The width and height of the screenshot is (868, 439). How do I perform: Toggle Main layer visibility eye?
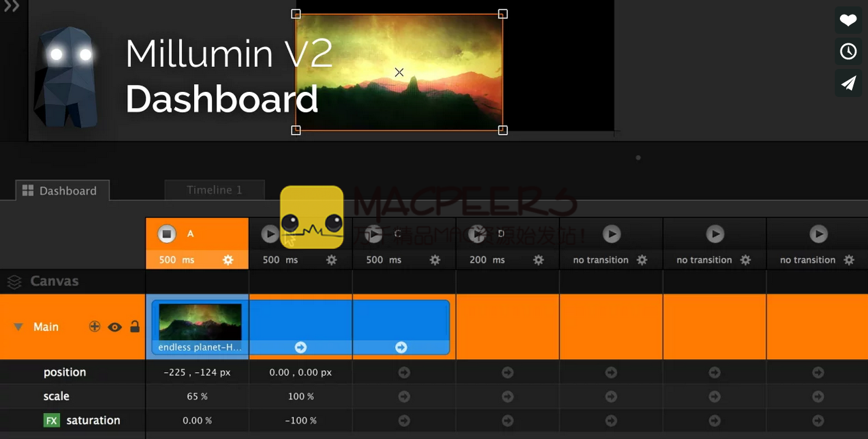[x=115, y=327]
